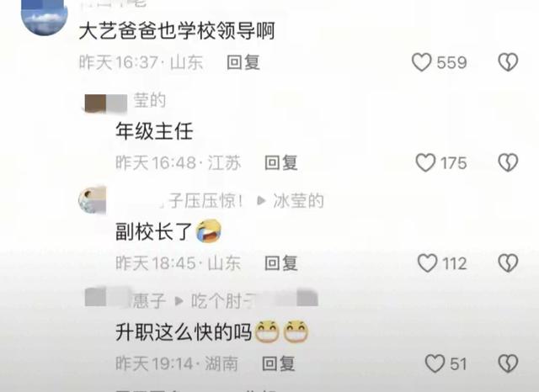Reply to the 山东 18:45 comment
539x392 pixels.
(x=280, y=263)
